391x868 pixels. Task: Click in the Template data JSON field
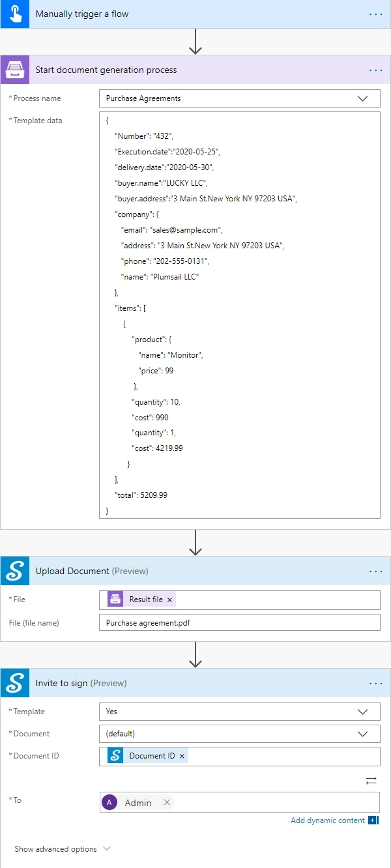[x=239, y=315]
